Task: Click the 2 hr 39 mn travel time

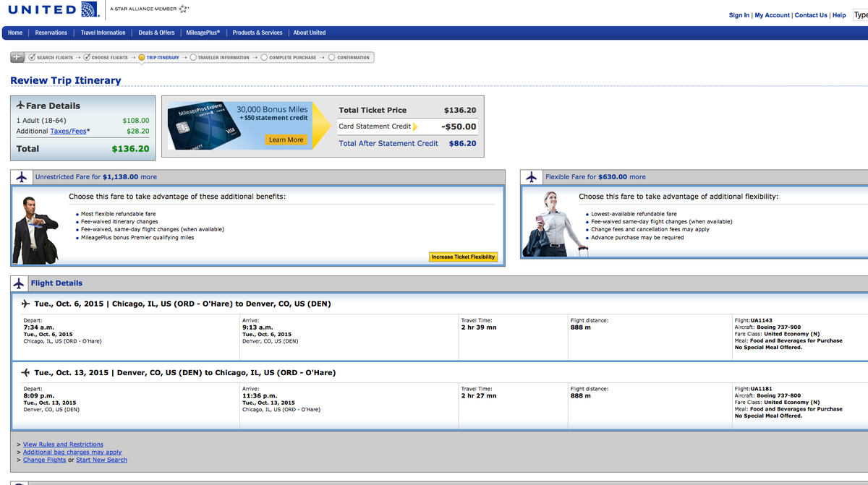Action: coord(479,327)
